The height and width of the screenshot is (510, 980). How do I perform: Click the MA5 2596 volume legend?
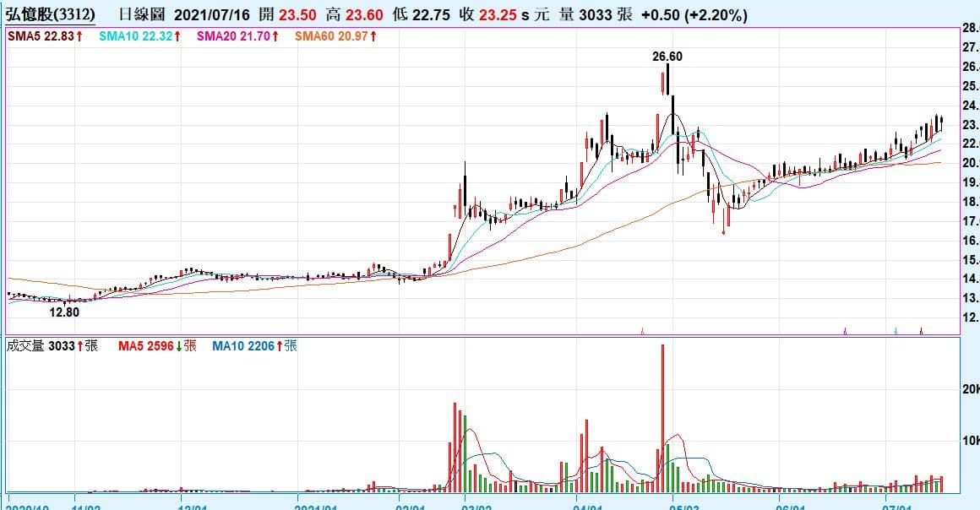[157, 345]
